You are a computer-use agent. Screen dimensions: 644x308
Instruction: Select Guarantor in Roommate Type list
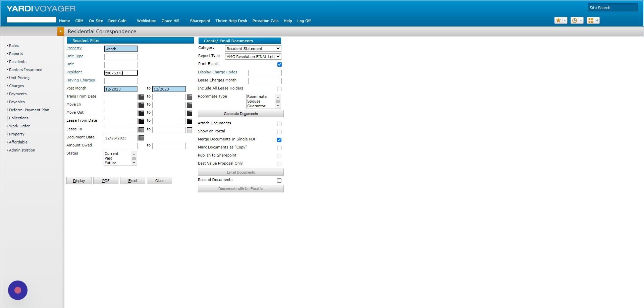tap(256, 106)
